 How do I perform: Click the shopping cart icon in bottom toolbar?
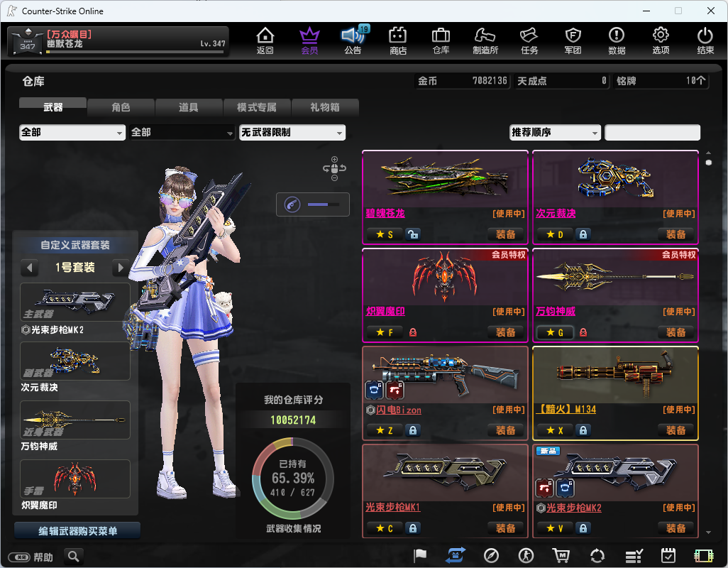pos(561,555)
